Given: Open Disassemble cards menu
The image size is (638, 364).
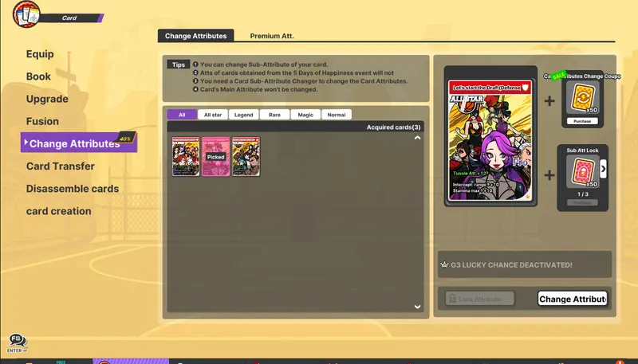Looking at the screenshot, I should click(73, 189).
